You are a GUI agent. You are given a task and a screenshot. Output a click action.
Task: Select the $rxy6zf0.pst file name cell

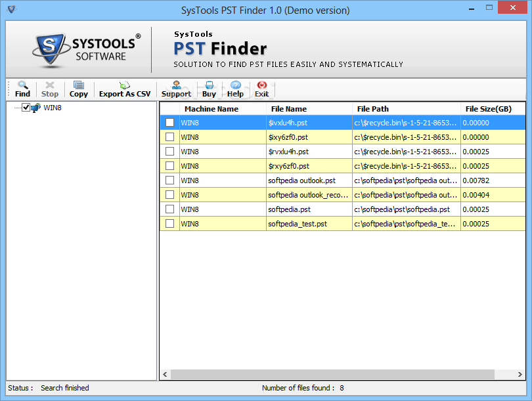tap(309, 166)
